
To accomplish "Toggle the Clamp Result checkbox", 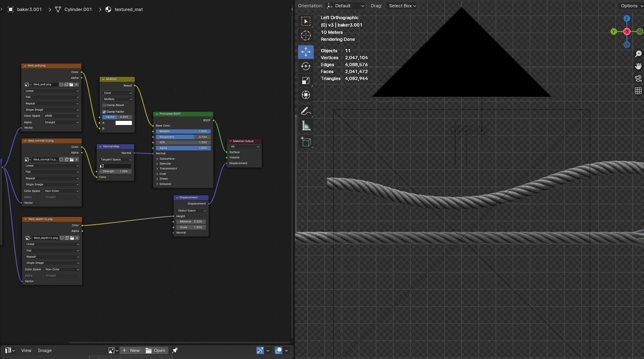I will 104,105.
